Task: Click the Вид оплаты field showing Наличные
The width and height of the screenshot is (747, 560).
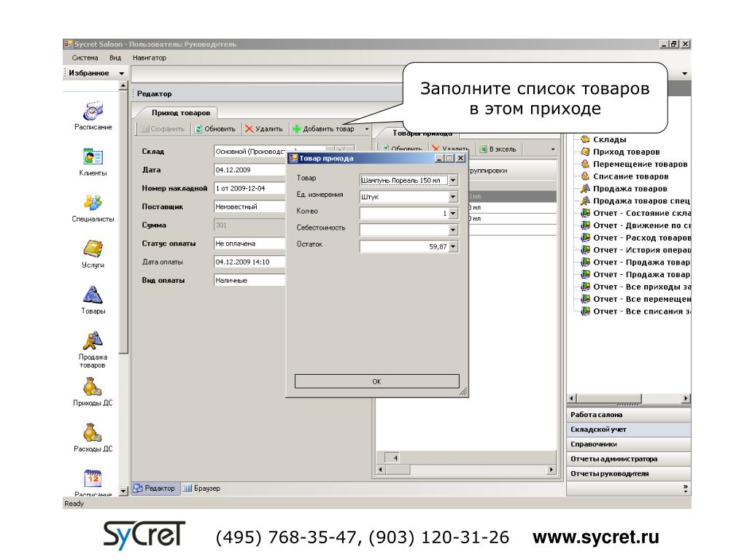Action: coord(249,281)
